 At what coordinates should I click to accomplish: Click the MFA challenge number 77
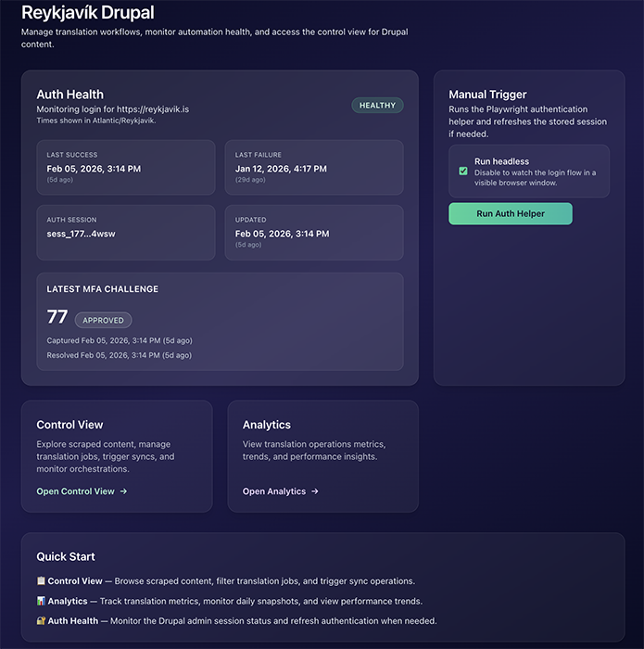point(57,317)
